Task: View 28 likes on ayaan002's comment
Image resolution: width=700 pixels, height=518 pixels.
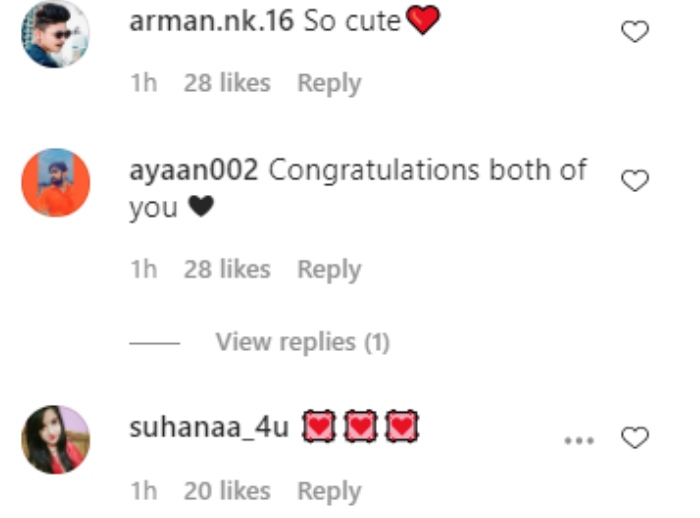Action: point(227,270)
